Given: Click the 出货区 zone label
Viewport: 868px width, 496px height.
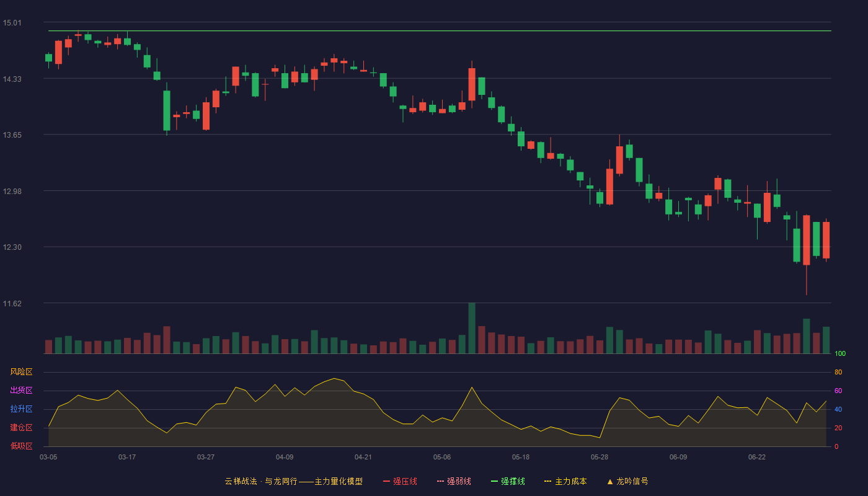Looking at the screenshot, I should click(21, 391).
